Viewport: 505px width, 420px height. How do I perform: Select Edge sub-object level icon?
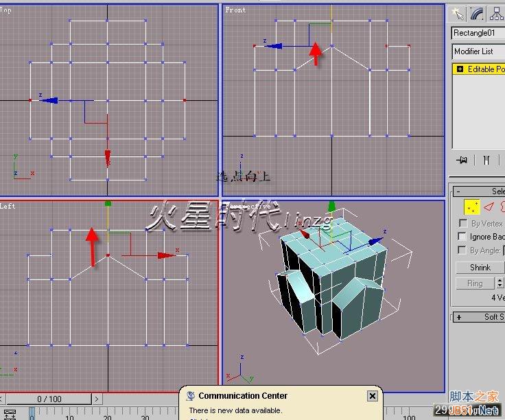tap(489, 207)
